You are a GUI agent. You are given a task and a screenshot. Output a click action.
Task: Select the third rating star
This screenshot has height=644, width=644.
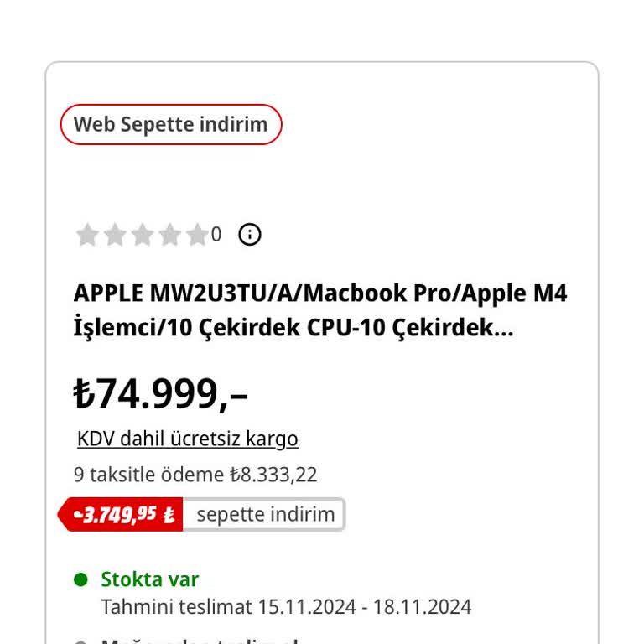(143, 235)
